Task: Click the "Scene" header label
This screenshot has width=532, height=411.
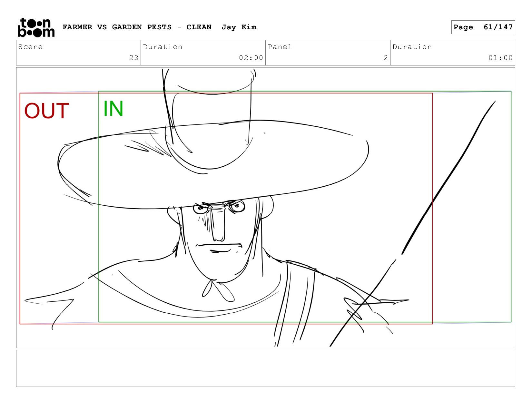Action: pos(30,47)
